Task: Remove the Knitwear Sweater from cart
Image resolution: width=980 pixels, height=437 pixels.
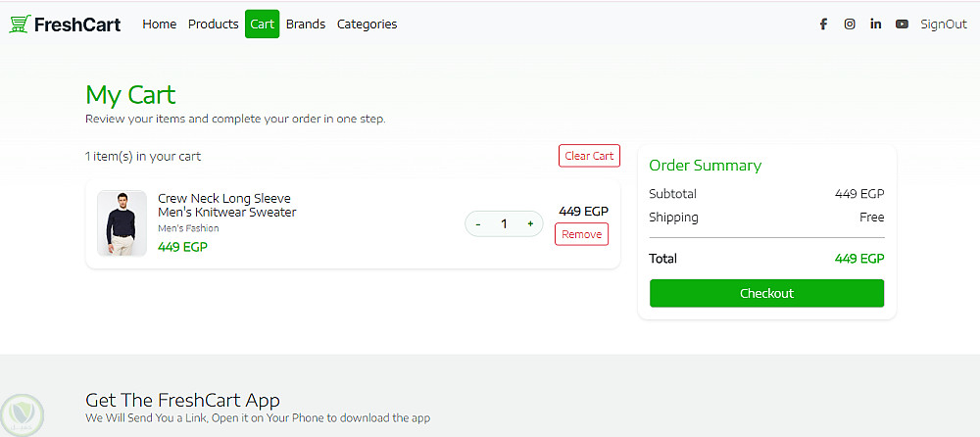Action: pyautogui.click(x=581, y=234)
